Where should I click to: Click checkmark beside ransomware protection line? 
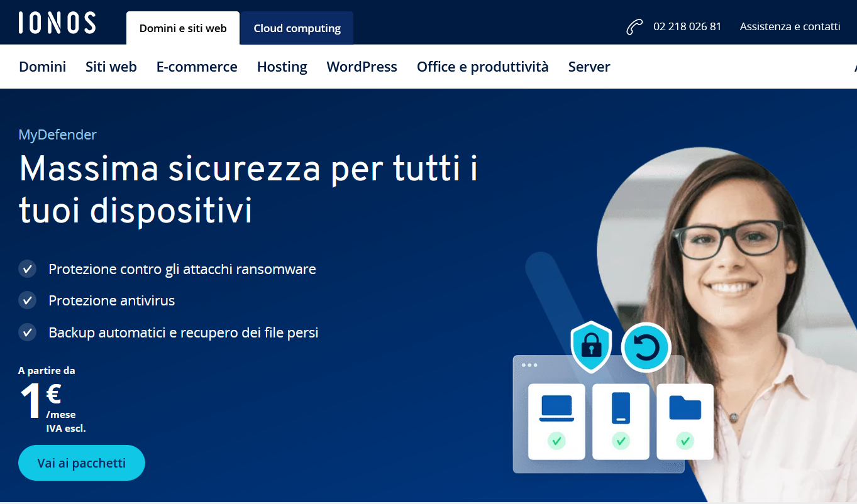tap(27, 269)
